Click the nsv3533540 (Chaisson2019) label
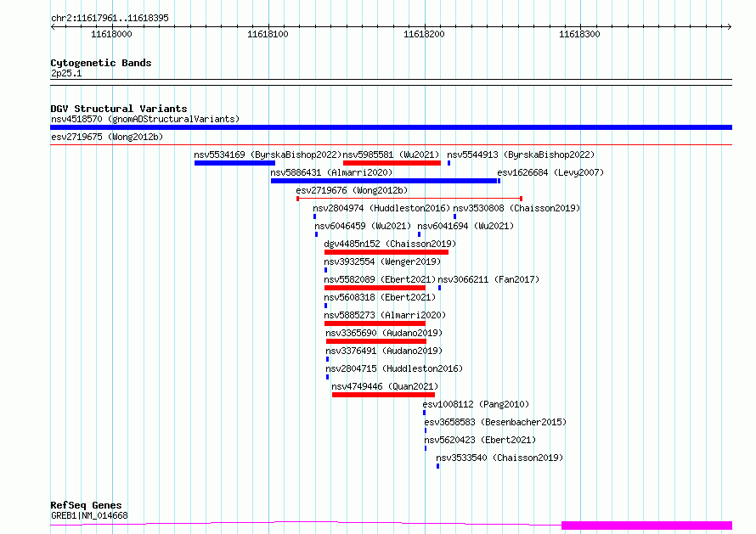Image resolution: width=756 pixels, height=534 pixels. point(499,458)
